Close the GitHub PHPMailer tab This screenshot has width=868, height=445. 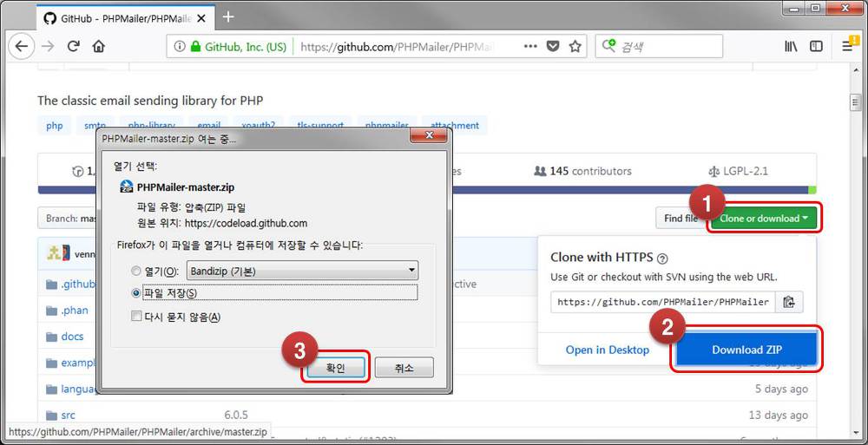(x=201, y=18)
